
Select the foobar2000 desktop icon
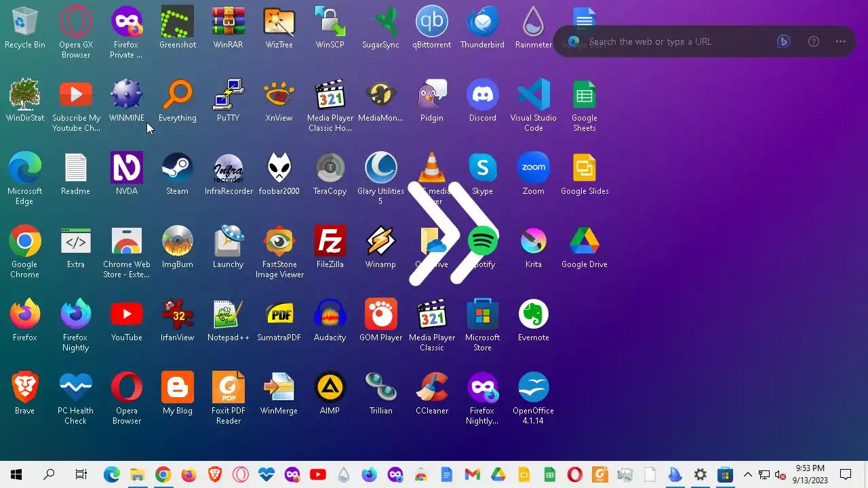pyautogui.click(x=279, y=175)
